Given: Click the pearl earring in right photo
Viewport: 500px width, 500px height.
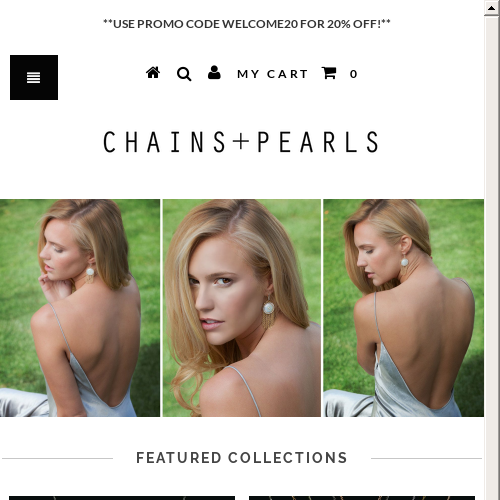Looking at the screenshot, I should pyautogui.click(x=404, y=264).
